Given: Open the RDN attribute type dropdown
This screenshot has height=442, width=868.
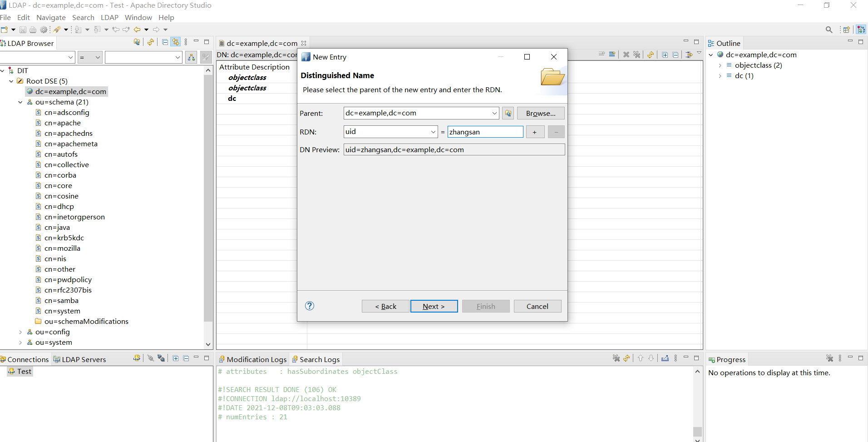Looking at the screenshot, I should pos(433,132).
